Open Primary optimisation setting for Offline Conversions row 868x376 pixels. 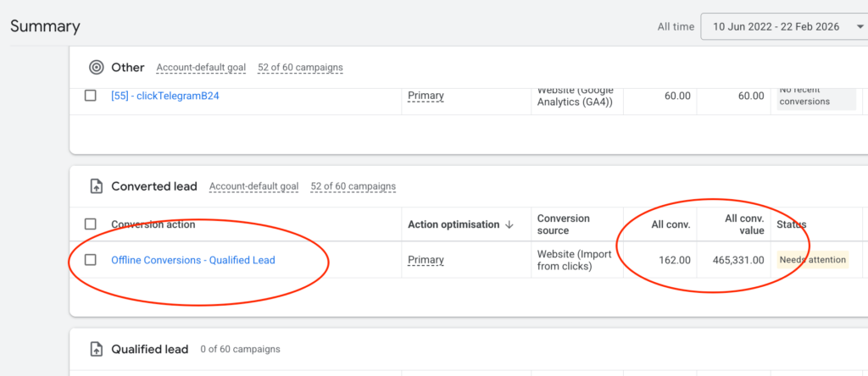pyautogui.click(x=426, y=260)
